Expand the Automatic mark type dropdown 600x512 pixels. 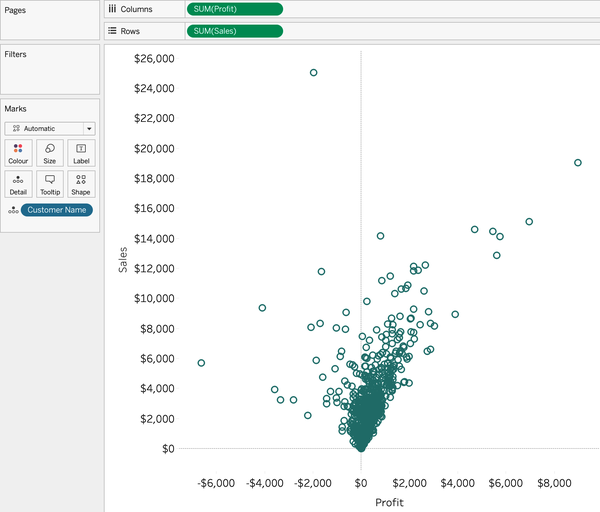tap(89, 129)
